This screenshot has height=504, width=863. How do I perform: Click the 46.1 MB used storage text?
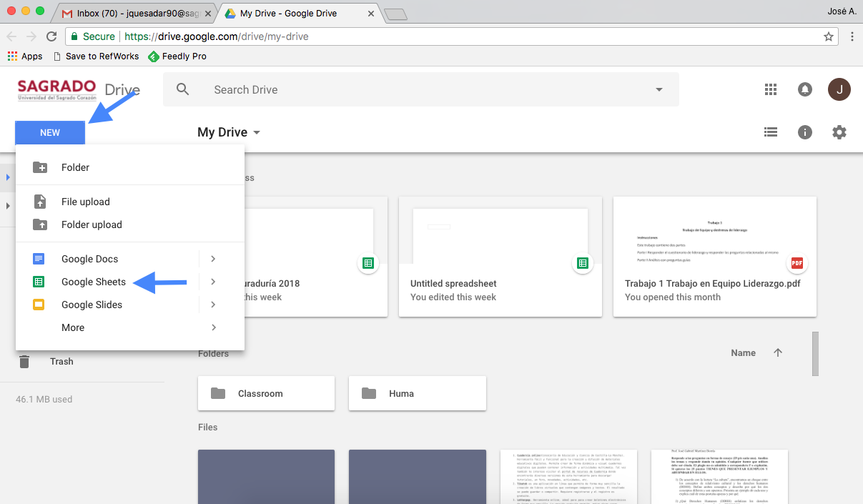[x=44, y=399]
